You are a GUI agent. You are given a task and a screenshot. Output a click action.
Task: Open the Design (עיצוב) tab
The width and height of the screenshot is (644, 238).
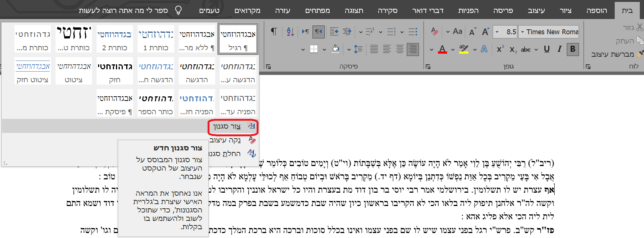[x=536, y=10]
